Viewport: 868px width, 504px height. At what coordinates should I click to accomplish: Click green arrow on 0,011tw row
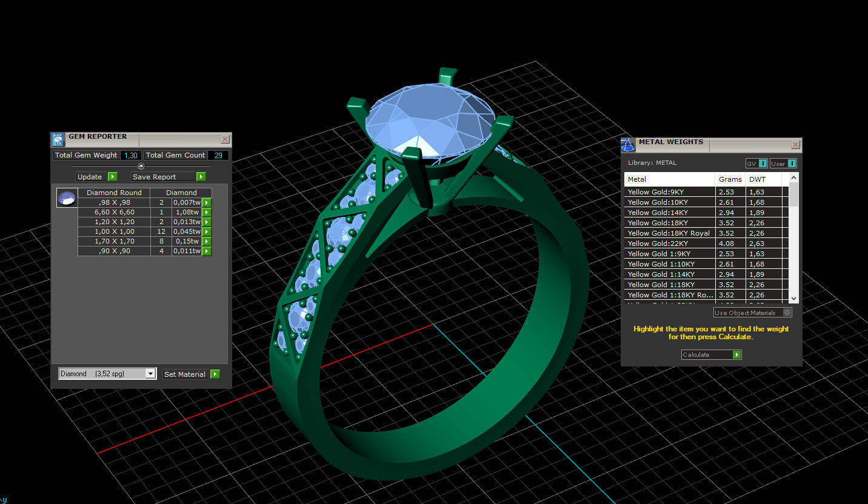(207, 251)
